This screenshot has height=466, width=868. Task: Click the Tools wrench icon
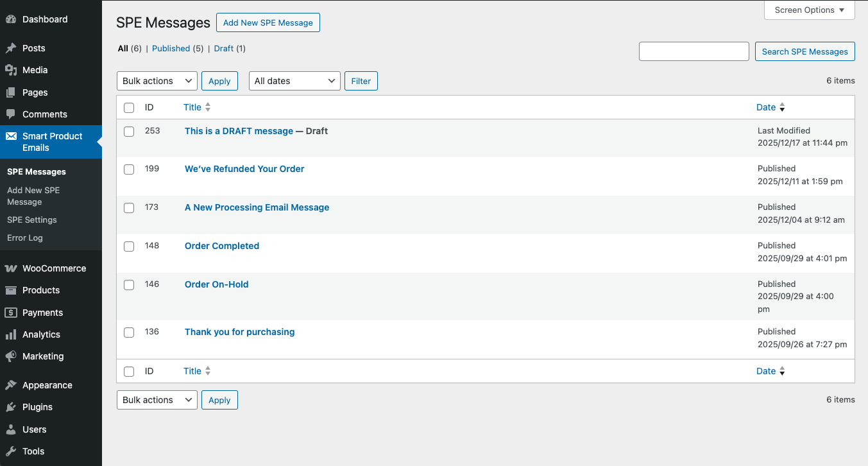coord(11,451)
